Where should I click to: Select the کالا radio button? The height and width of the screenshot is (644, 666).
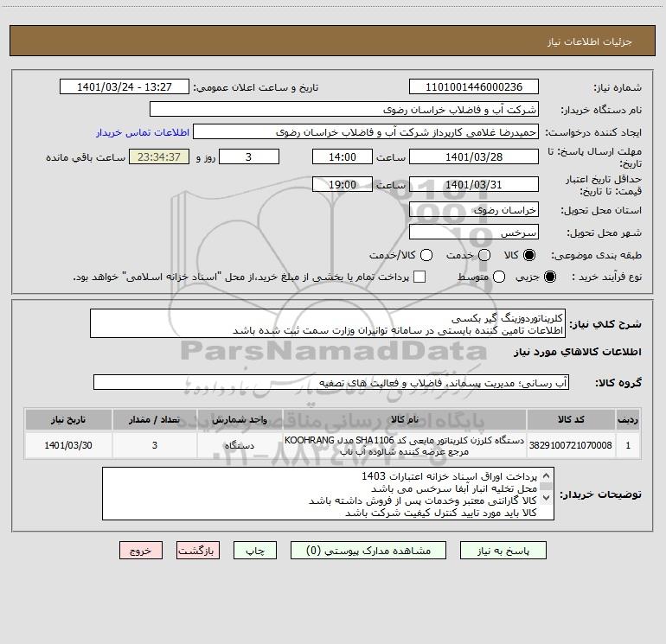point(529,255)
